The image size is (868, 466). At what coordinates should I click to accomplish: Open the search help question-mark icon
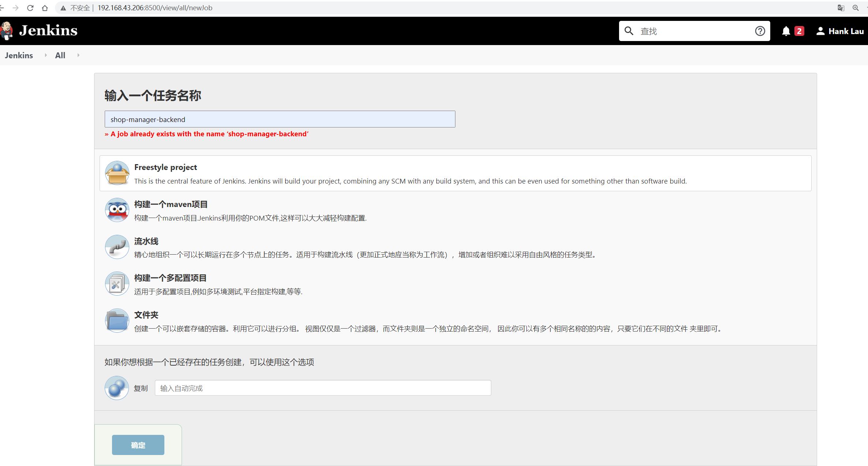point(760,31)
